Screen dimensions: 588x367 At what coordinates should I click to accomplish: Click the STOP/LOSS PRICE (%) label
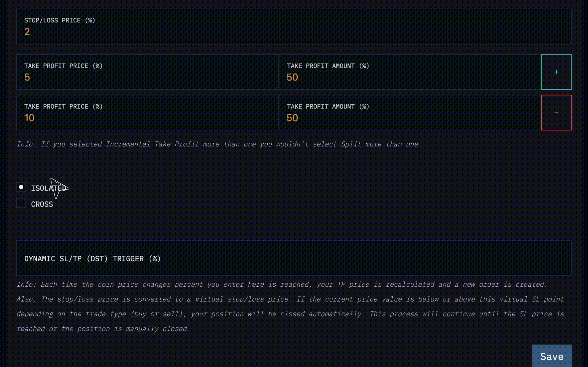point(60,20)
